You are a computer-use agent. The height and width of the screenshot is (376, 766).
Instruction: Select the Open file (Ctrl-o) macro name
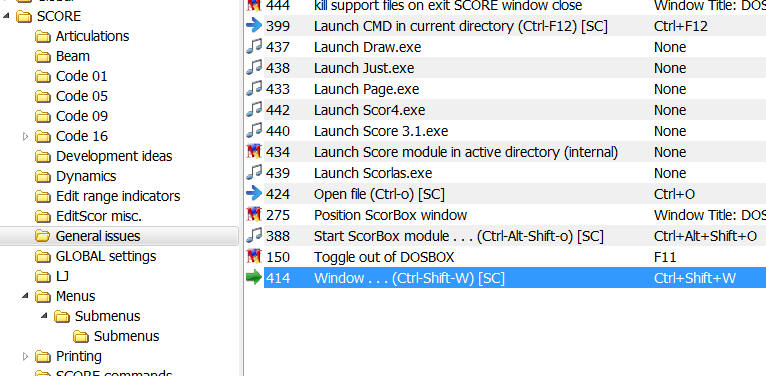pyautogui.click(x=379, y=194)
